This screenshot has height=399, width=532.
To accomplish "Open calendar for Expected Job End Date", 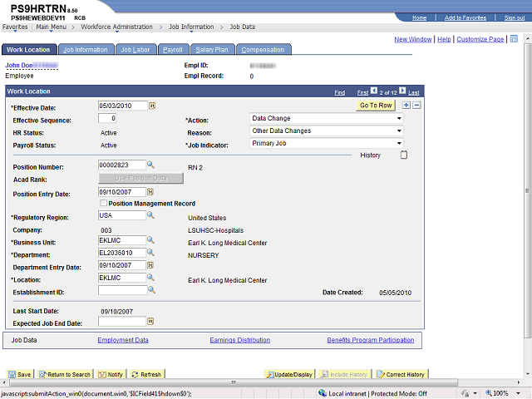I will (x=150, y=321).
